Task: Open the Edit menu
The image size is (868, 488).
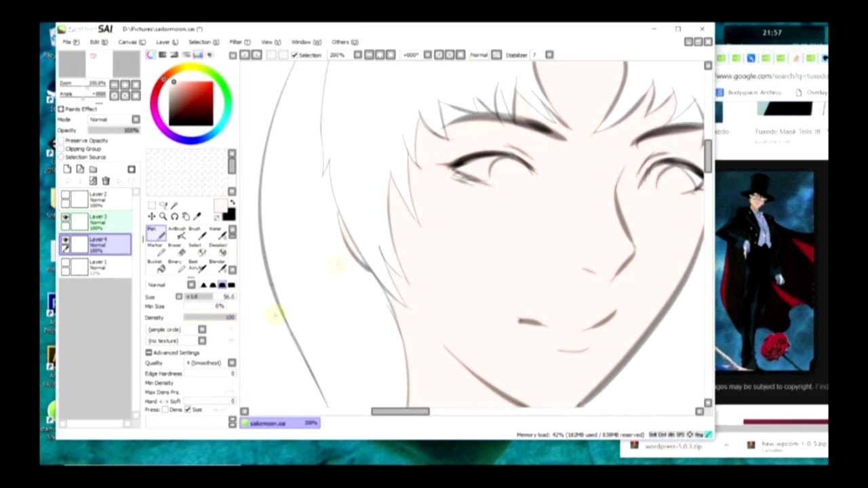Action: point(99,42)
